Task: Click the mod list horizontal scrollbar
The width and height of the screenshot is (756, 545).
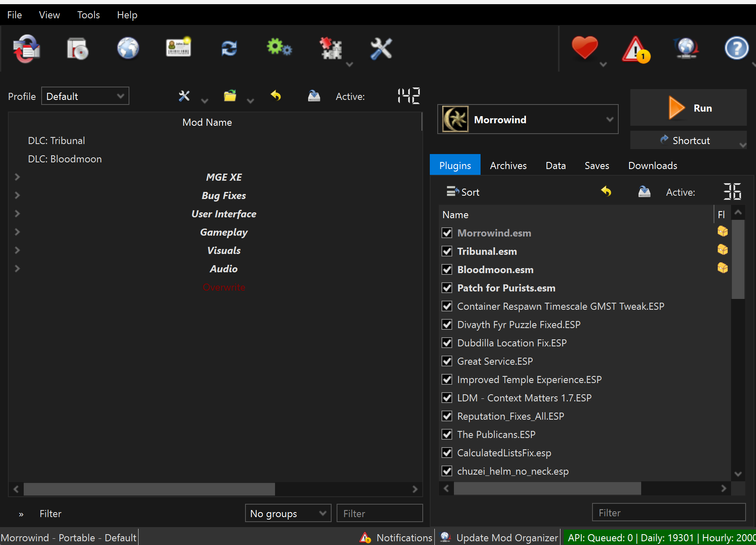Action: (149, 489)
